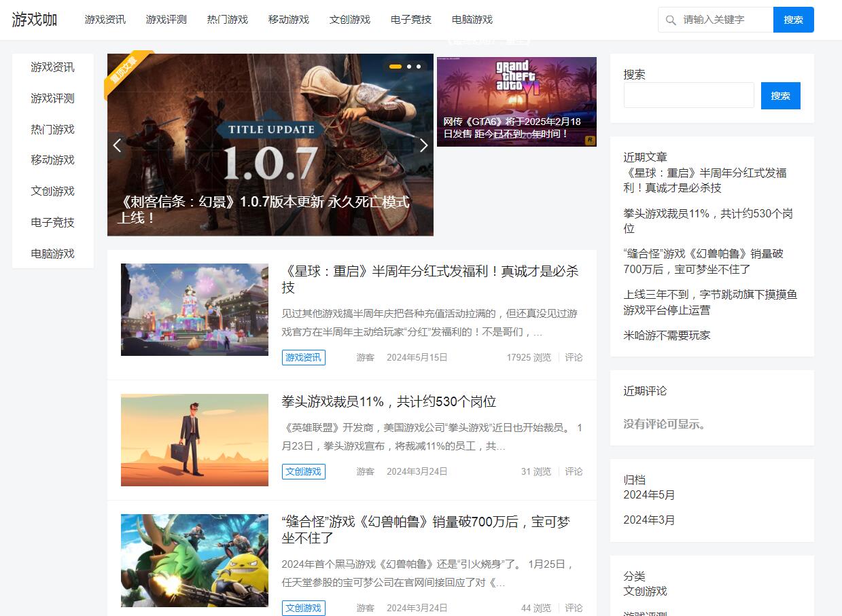
Task: Open article title 拳头游戏裁员11% in the main list
Action: [x=389, y=401]
